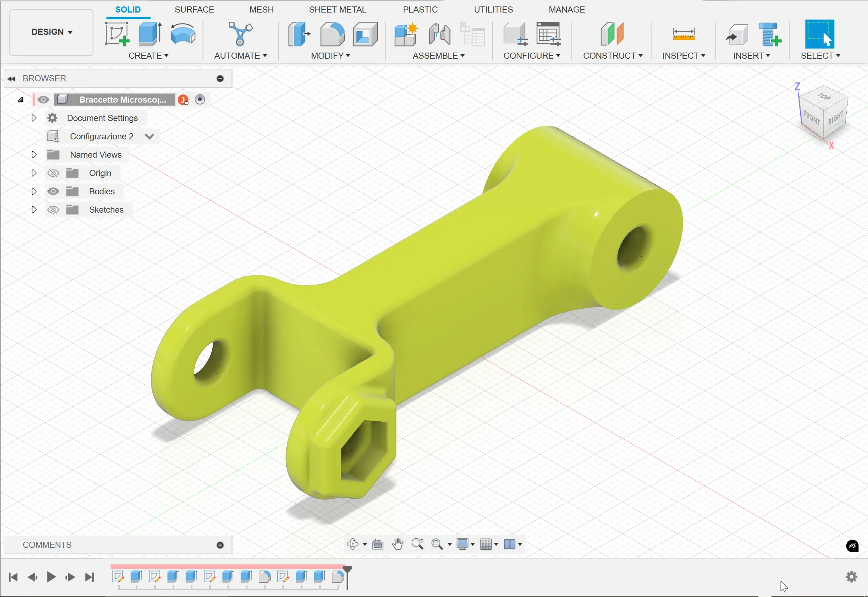Image resolution: width=868 pixels, height=597 pixels.
Task: Click the Insert Fastener bolt icon
Action: point(770,34)
